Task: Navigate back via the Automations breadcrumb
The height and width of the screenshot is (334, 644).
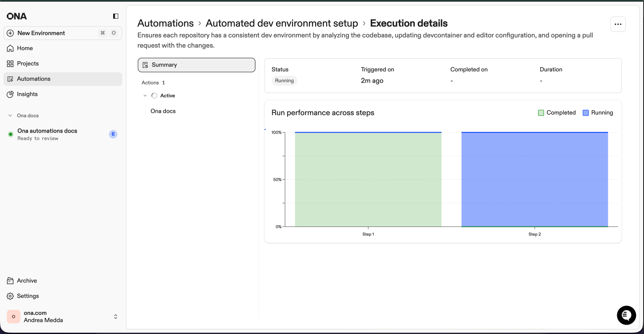Action: click(165, 23)
